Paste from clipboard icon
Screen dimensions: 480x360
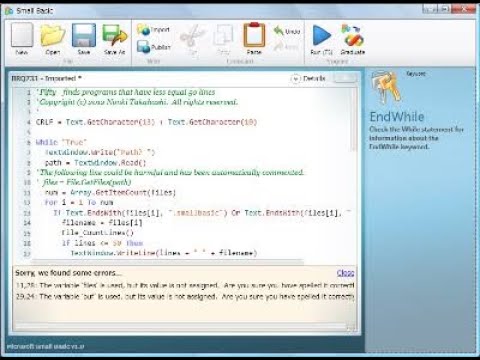click(254, 39)
